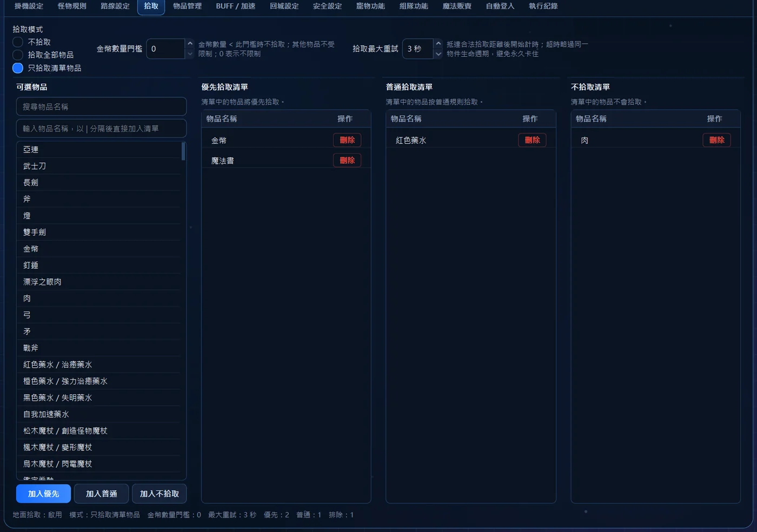Delete 肉 from the no-pickup list

(x=717, y=140)
